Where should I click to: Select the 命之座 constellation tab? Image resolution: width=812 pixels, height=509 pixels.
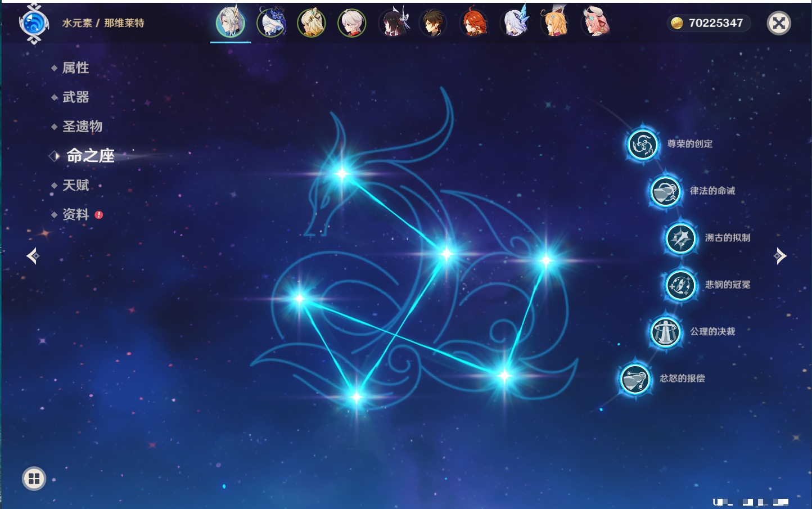91,156
